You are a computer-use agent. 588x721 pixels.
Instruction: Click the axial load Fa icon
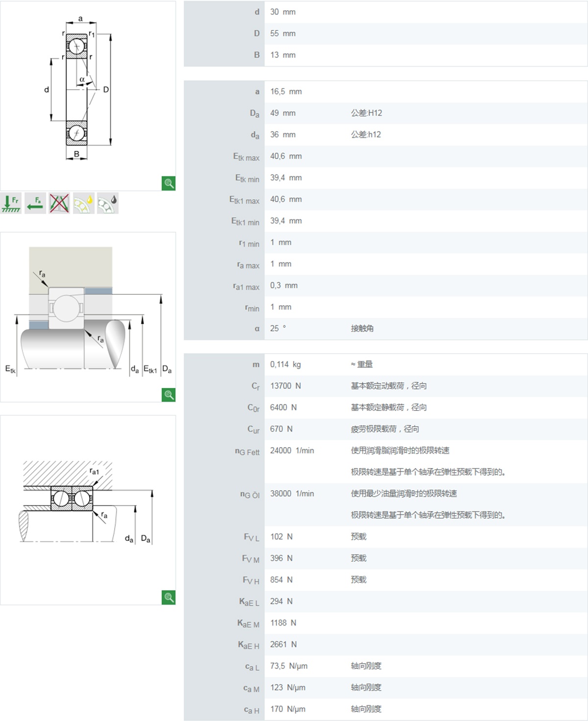tap(35, 203)
